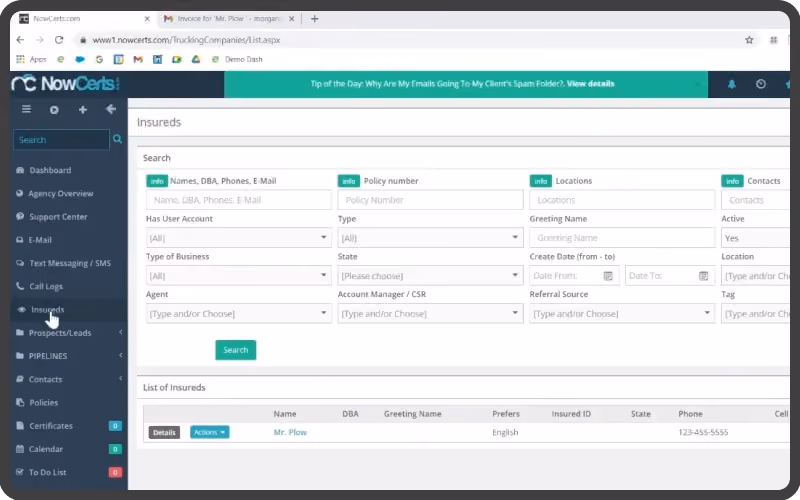Open browser extensions icon
The height and width of the screenshot is (500, 800).
(773, 40)
